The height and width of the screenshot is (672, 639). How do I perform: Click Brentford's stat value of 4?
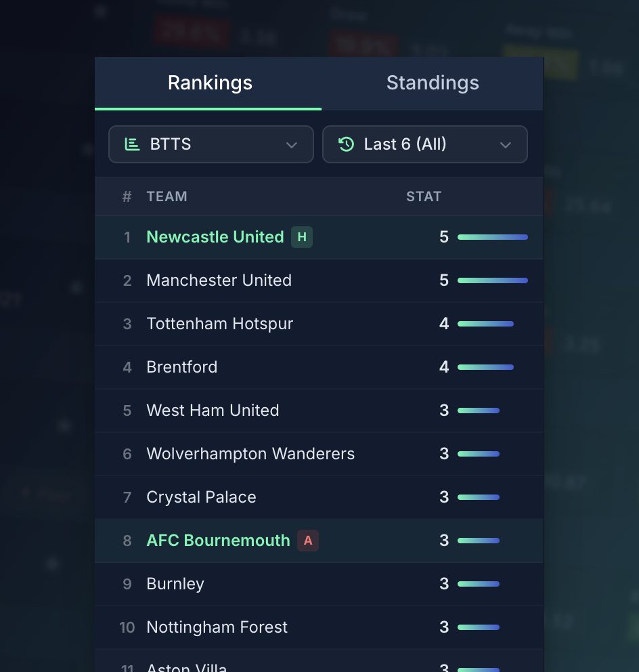coord(444,367)
